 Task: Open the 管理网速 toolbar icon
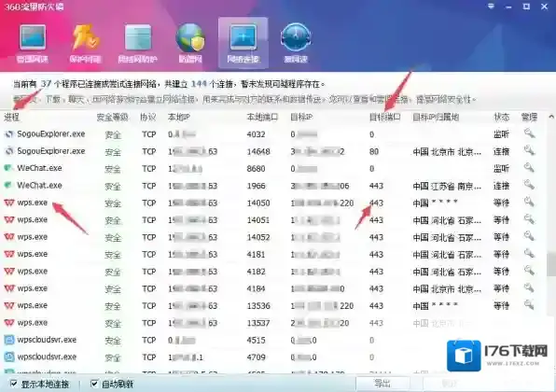point(33,44)
